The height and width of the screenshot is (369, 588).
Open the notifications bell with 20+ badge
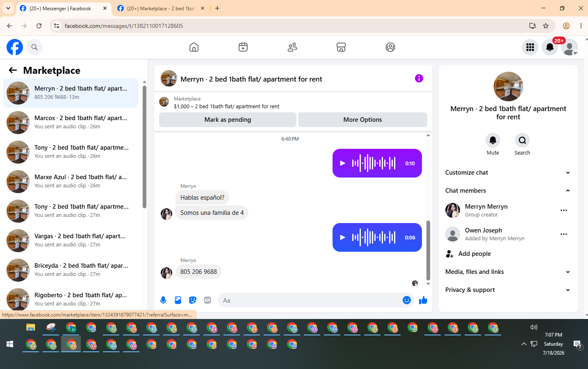550,47
